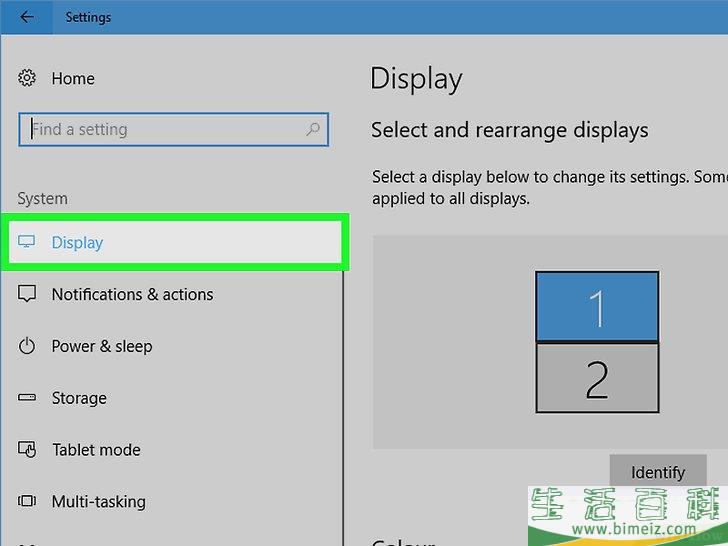The width and height of the screenshot is (728, 546).
Task: Open the Multi-tasking settings label
Action: (98, 502)
